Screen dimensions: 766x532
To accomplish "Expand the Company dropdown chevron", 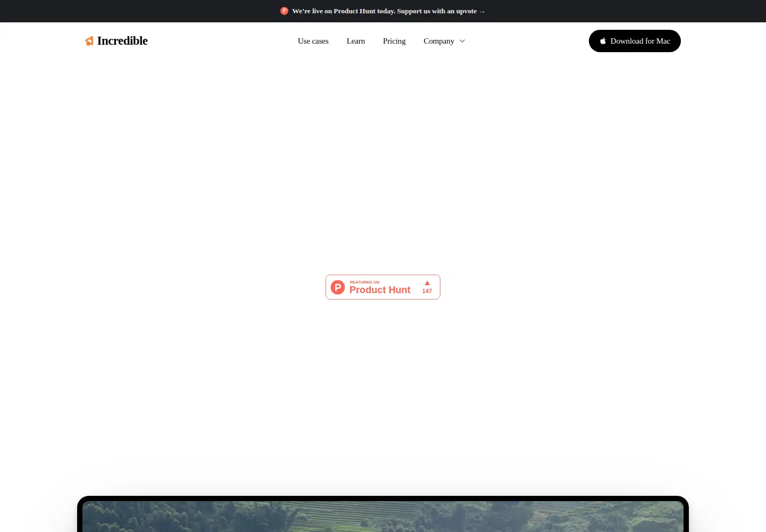I will pos(462,41).
